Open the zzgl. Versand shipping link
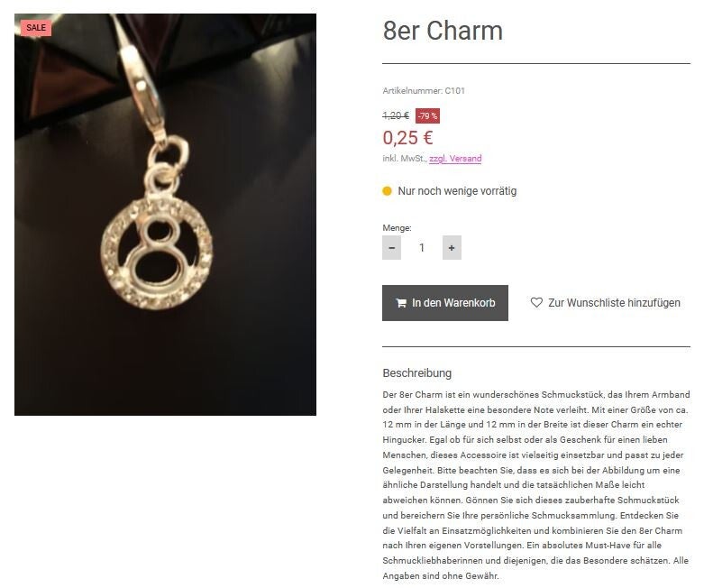This screenshot has height=588, width=713. 455,159
